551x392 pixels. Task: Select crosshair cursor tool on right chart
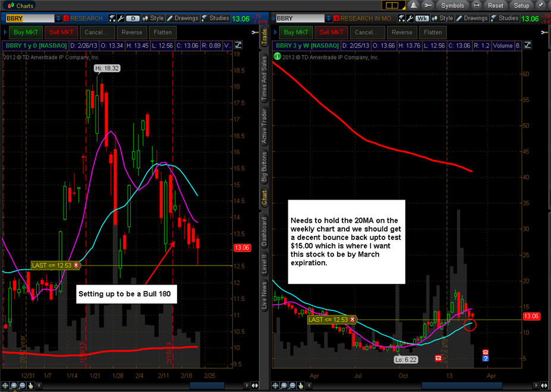pyautogui.click(x=276, y=385)
